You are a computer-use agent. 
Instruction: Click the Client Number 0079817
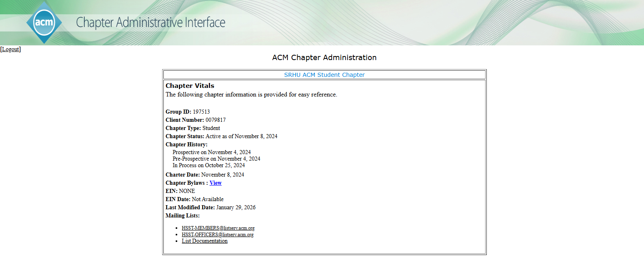(215, 120)
